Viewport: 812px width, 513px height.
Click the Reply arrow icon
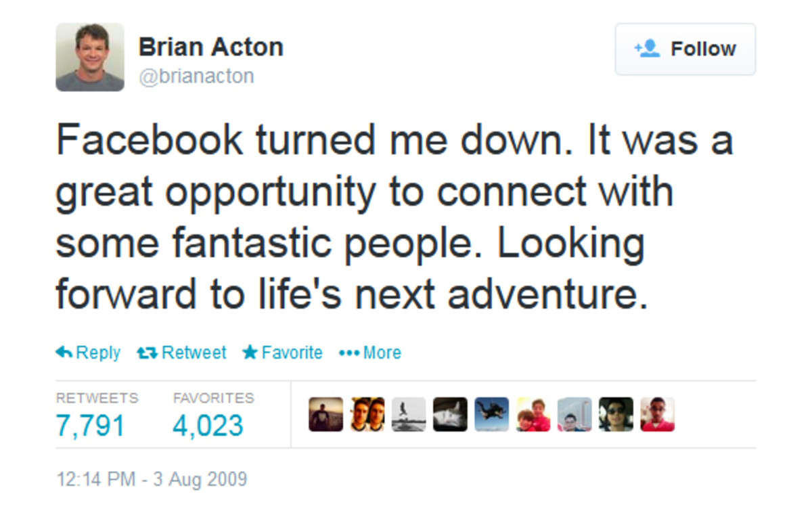(64, 353)
